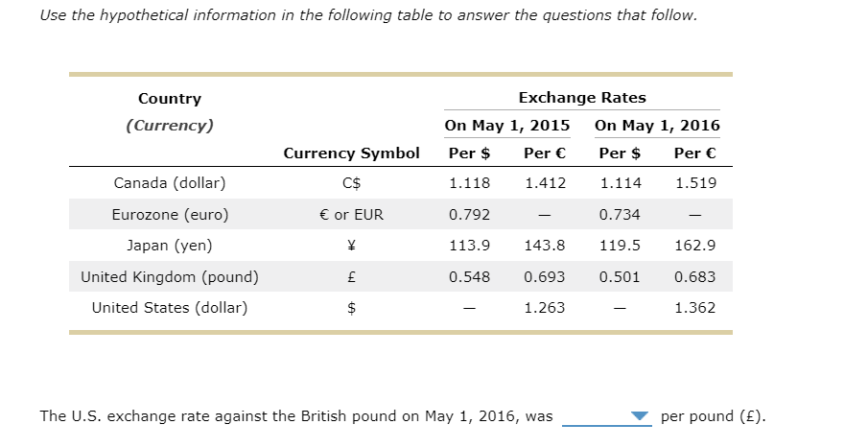The image size is (868, 448).
Task: Click the $ symbol in United States row
Action: (x=351, y=308)
